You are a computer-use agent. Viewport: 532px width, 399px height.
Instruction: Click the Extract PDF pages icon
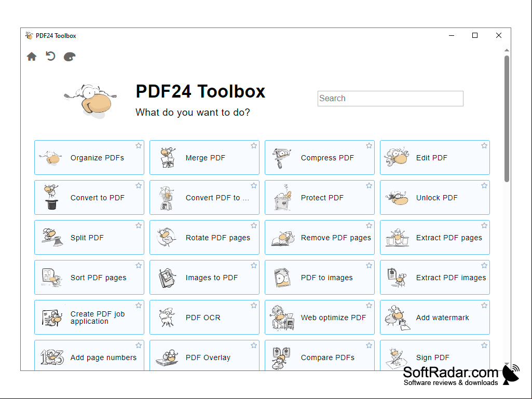(397, 238)
